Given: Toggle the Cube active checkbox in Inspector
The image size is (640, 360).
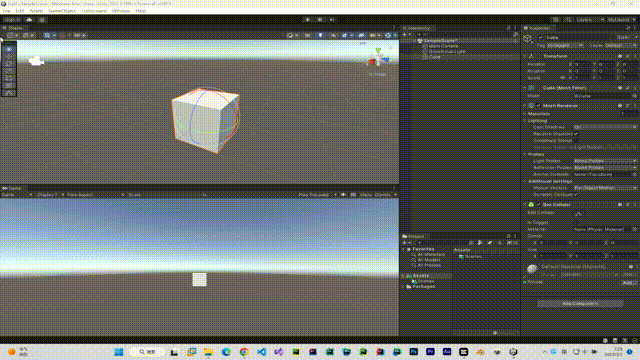Looking at the screenshot, I should [x=541, y=38].
